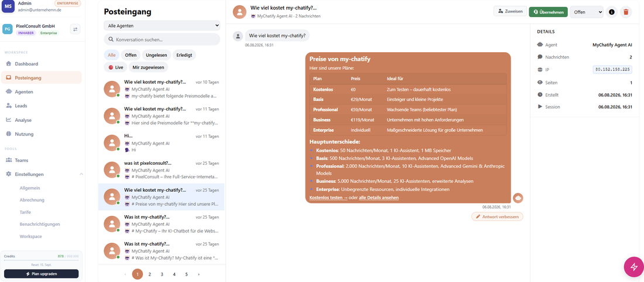The height and width of the screenshot is (282, 644).
Task: Enable the Live filter
Action: [115, 67]
